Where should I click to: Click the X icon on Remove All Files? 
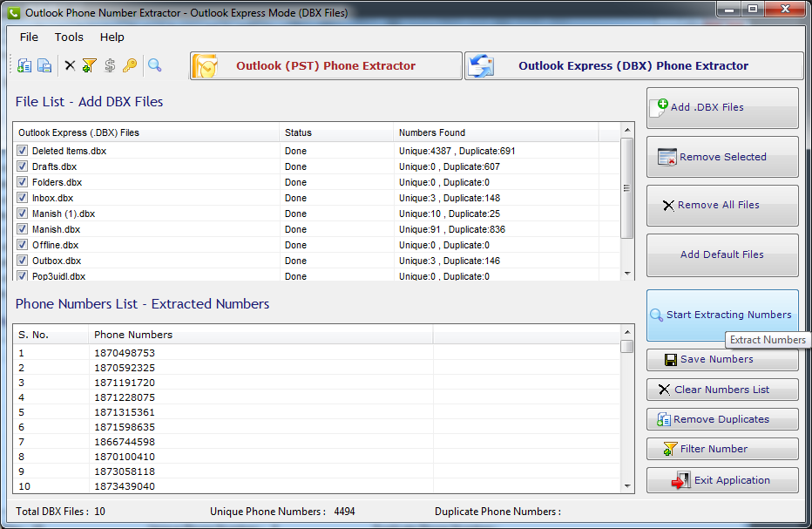click(x=668, y=205)
